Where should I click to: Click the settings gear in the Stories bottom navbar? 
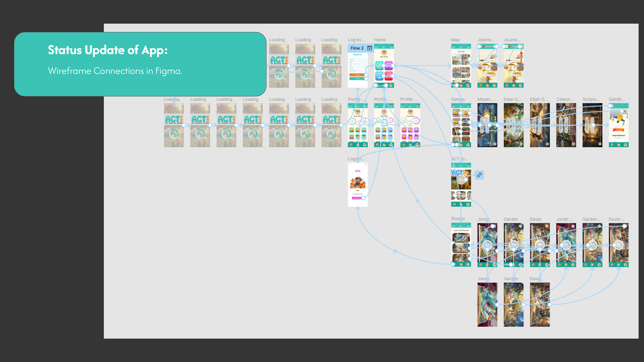coord(454,264)
